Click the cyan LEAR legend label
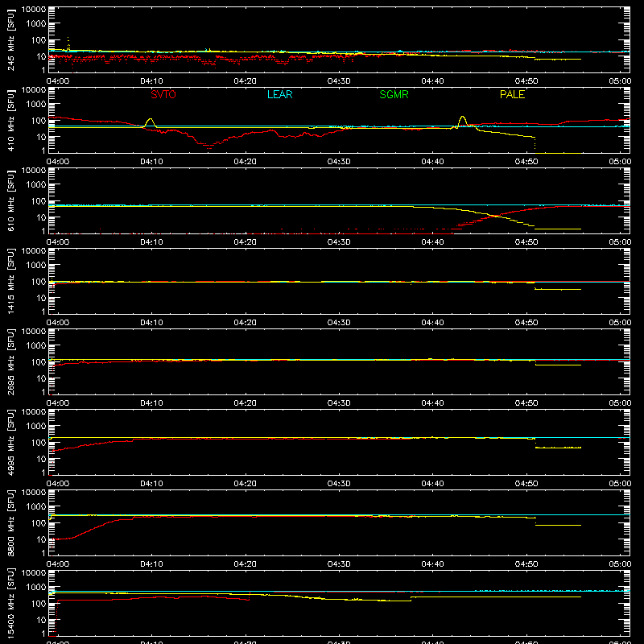This screenshot has width=644, height=644. (279, 94)
